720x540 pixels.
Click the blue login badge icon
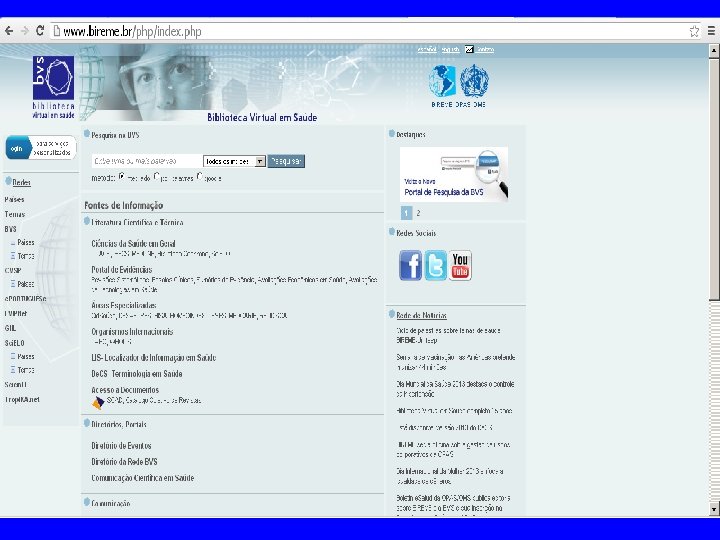pyautogui.click(x=17, y=148)
